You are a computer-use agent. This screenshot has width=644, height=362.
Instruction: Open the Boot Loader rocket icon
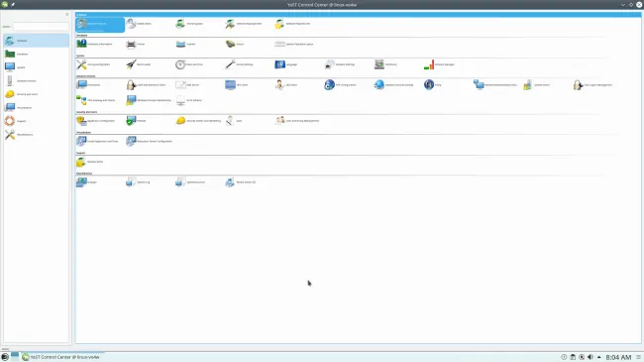click(x=138, y=64)
